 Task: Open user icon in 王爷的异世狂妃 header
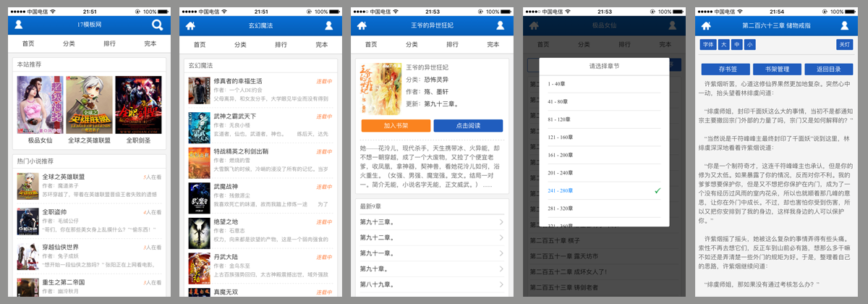(500, 25)
